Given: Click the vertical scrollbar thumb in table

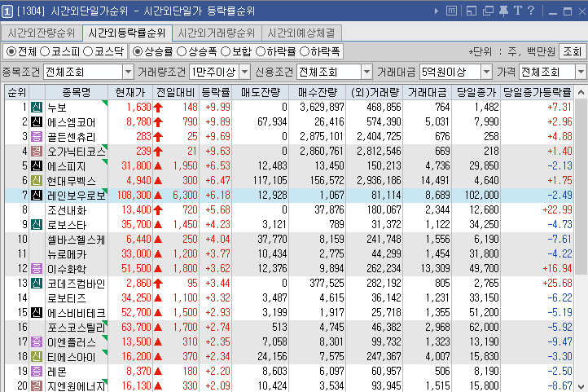Looking at the screenshot, I should (581, 187).
